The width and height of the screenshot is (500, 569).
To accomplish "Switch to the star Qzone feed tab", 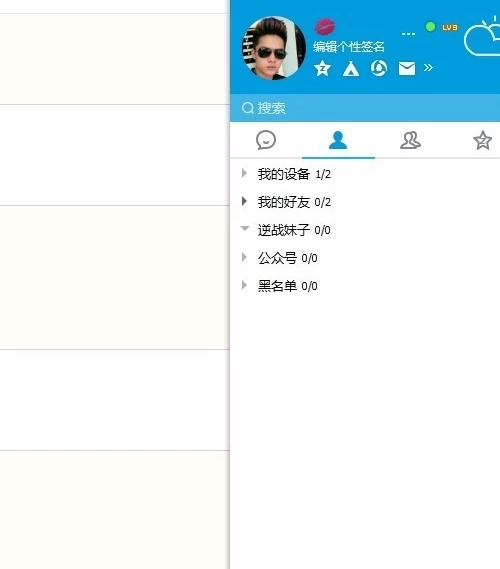I will 483,140.
